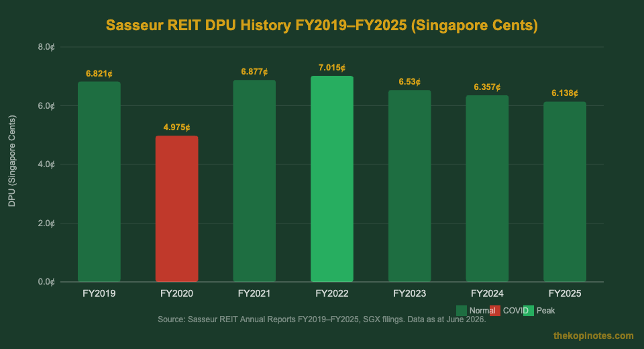Click the FY2023 axis label
The width and height of the screenshot is (644, 349).
click(x=409, y=293)
